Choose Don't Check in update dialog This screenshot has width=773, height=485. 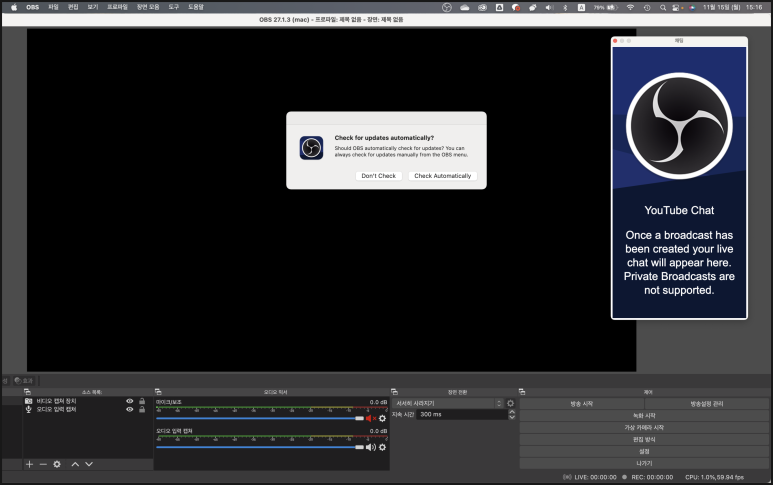click(379, 176)
